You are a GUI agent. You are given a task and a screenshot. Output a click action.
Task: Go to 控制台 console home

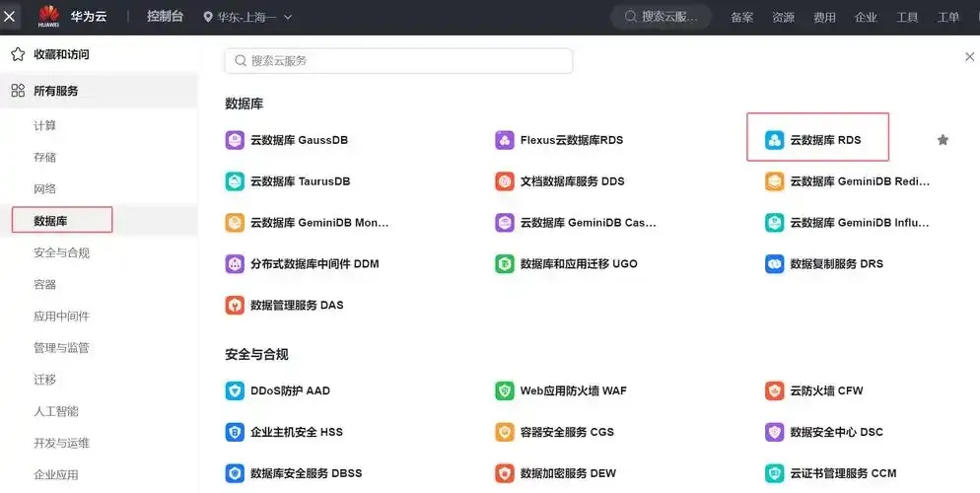pyautogui.click(x=165, y=16)
